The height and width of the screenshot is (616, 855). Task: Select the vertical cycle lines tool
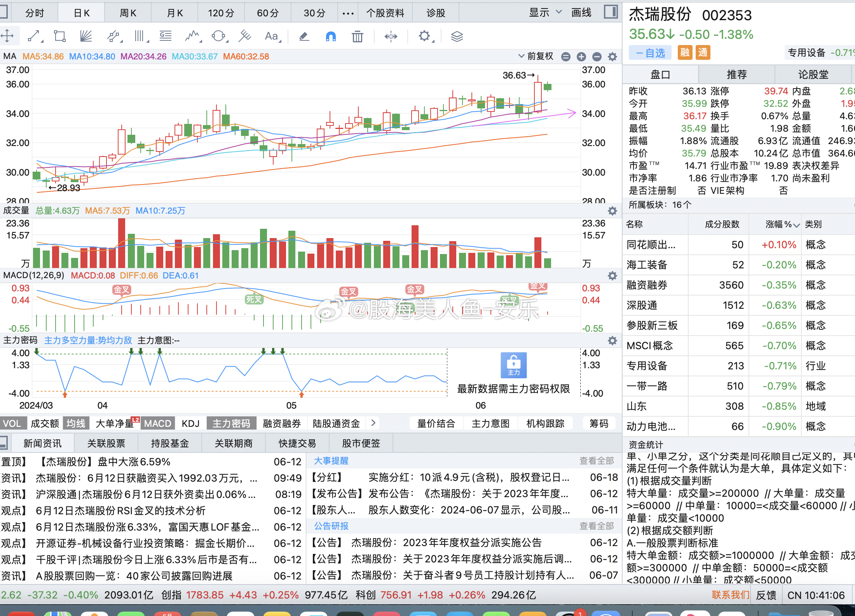pos(140,36)
